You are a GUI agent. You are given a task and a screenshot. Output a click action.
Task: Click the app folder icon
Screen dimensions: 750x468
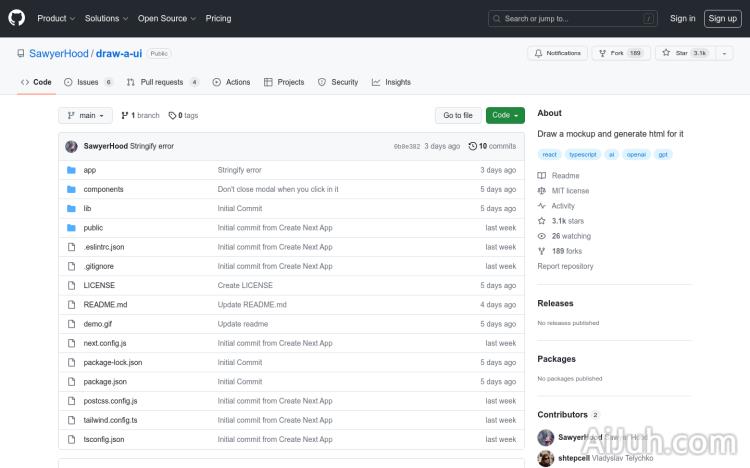[71, 170]
